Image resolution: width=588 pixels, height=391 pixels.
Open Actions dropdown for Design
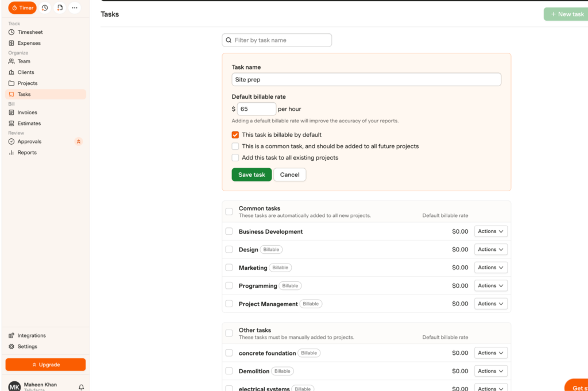(x=491, y=249)
